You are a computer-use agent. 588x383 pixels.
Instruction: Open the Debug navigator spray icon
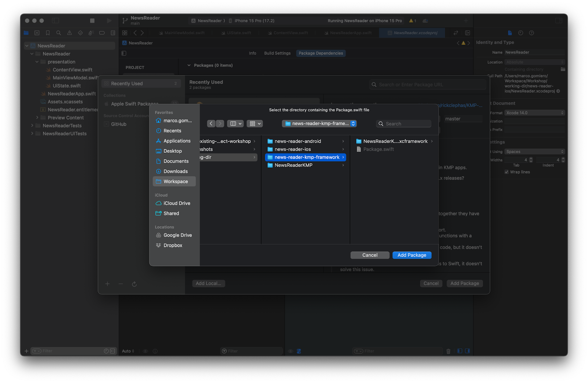91,33
